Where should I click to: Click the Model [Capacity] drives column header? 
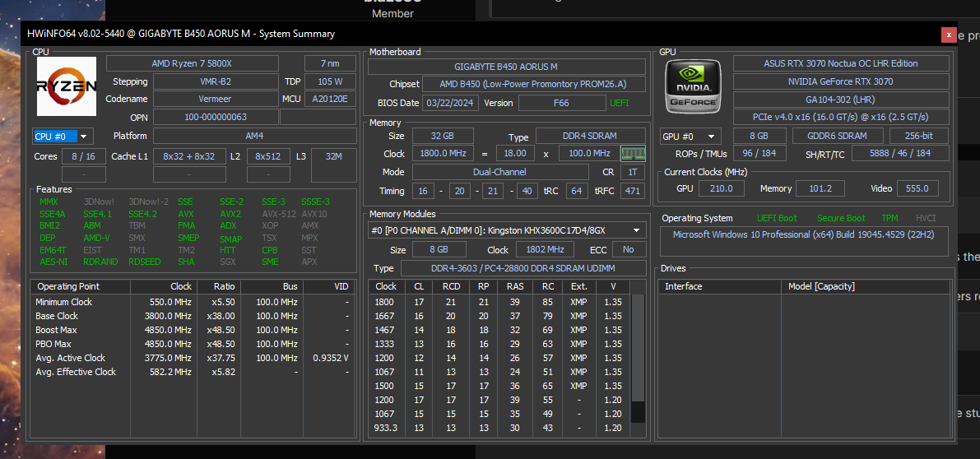click(865, 286)
